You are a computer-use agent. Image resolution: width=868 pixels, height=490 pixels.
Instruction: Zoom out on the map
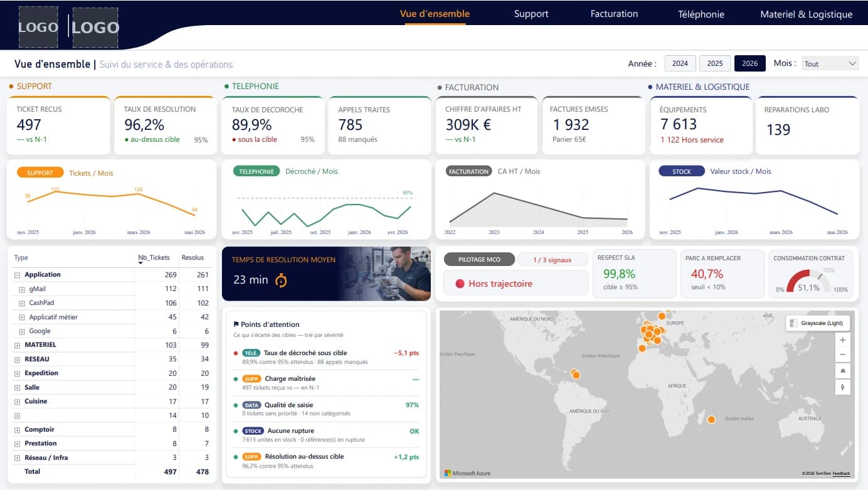tap(842, 354)
